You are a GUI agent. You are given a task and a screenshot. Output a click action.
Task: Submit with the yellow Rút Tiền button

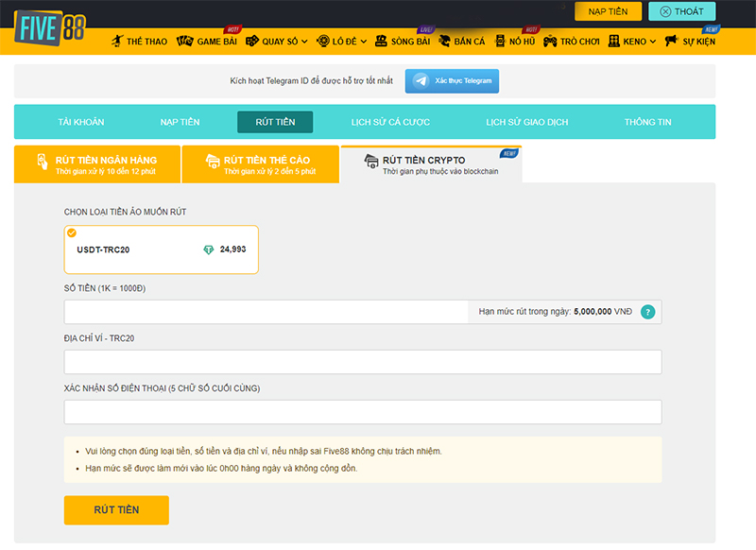116,510
